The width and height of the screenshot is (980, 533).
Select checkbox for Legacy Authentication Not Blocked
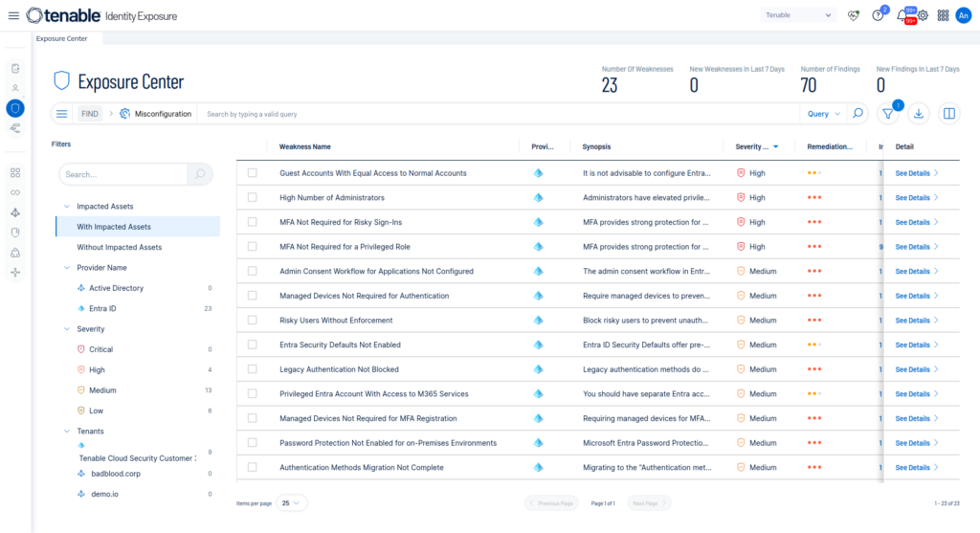tap(252, 369)
